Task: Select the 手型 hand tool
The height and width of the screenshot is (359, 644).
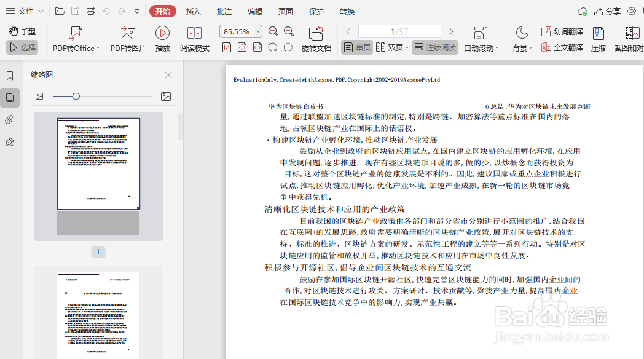Action: click(22, 31)
